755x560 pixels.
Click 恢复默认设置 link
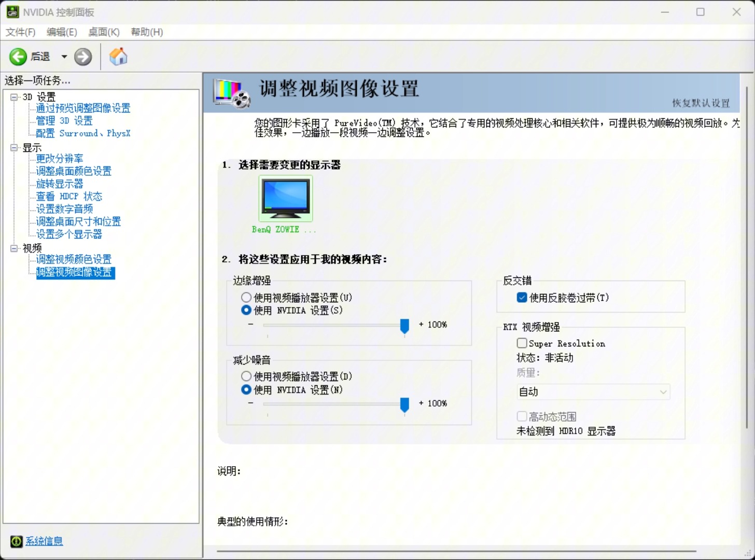701,103
